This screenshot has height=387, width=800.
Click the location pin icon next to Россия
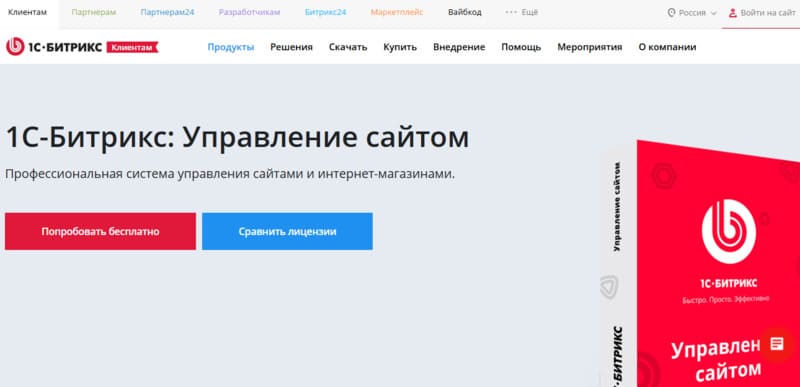[x=671, y=13]
